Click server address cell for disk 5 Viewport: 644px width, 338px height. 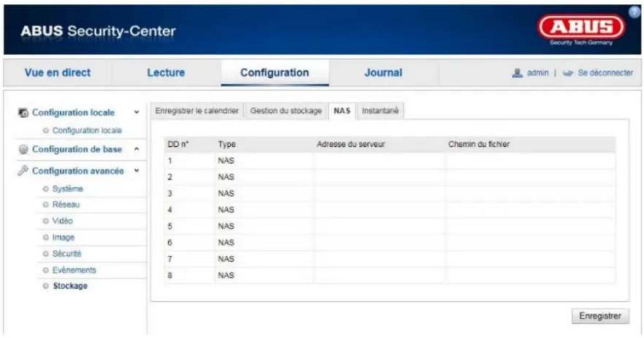[x=379, y=226]
